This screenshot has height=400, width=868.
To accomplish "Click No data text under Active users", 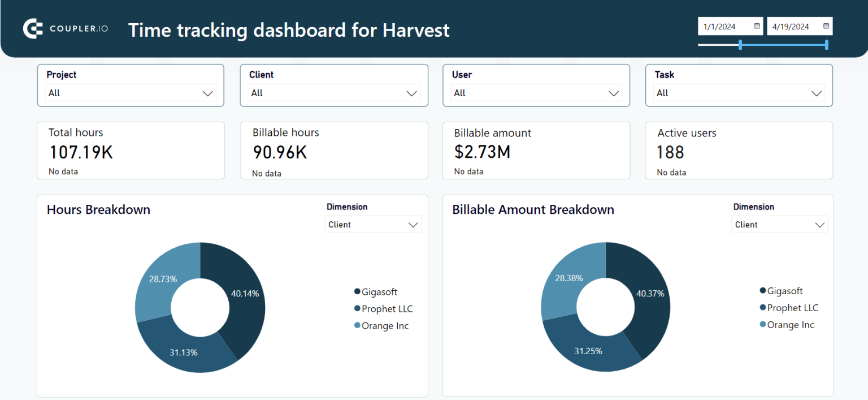I will [671, 173].
